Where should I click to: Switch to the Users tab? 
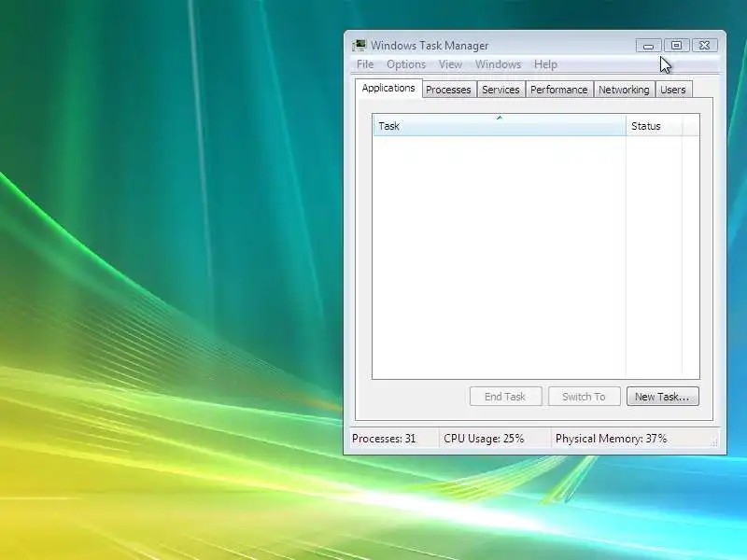pos(672,90)
